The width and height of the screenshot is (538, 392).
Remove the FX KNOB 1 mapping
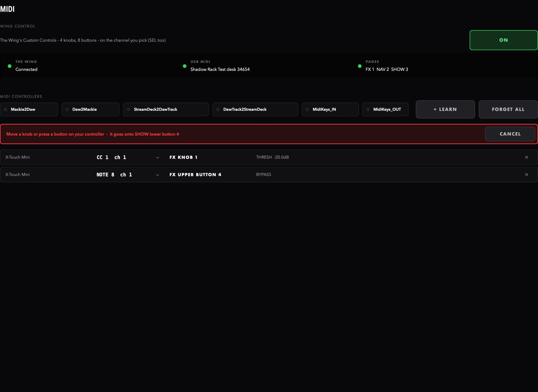point(526,157)
